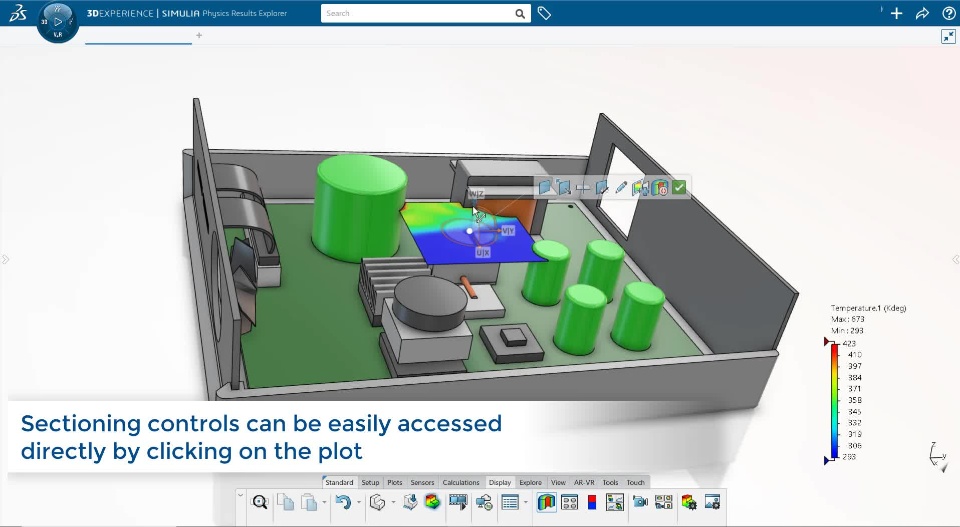Click the magnifier search button

click(x=520, y=13)
